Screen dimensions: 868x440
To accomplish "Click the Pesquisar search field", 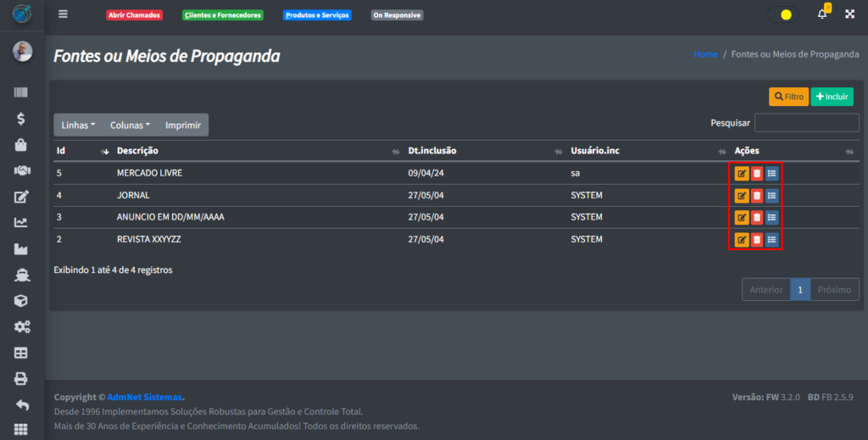I will pyautogui.click(x=806, y=124).
